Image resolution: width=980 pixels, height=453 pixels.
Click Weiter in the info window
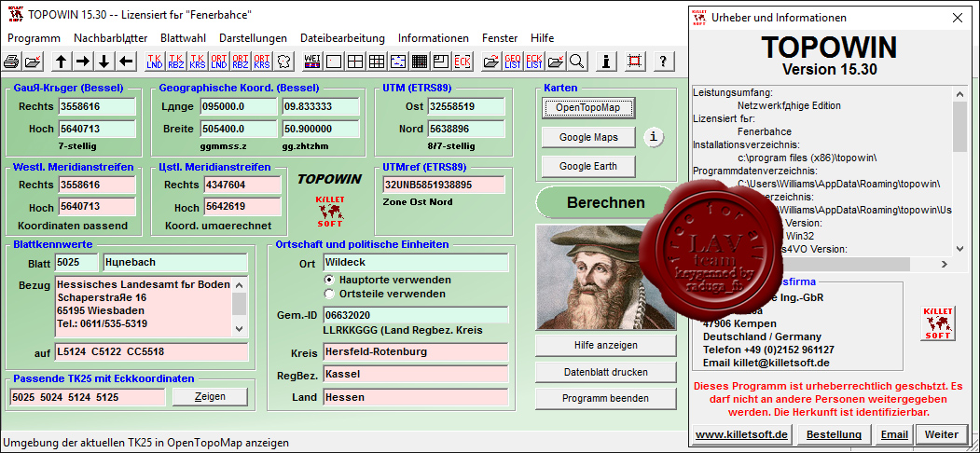pyautogui.click(x=941, y=434)
